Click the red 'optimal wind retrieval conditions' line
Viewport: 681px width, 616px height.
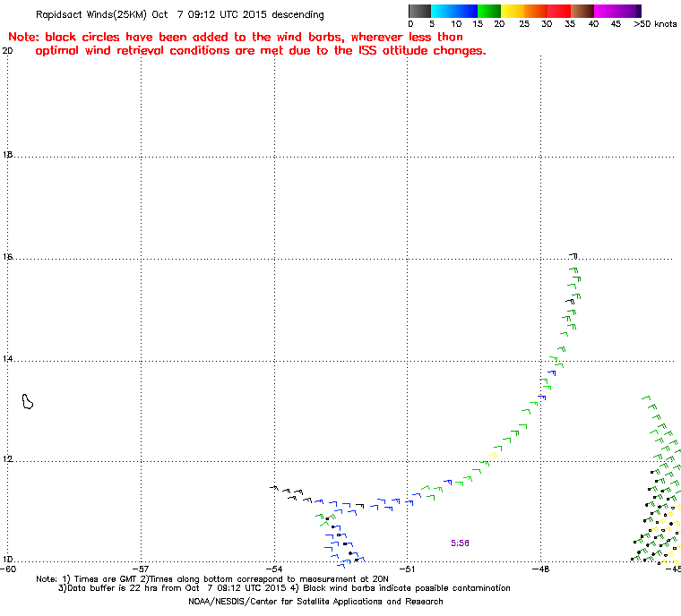tap(261, 51)
